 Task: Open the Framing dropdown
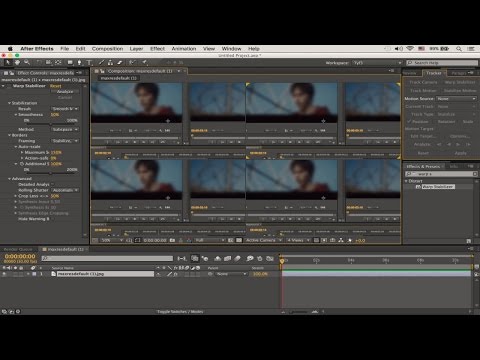point(65,141)
